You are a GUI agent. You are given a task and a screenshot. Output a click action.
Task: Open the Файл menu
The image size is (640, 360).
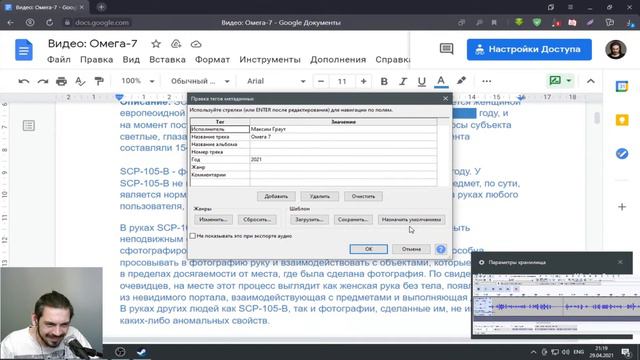pyautogui.click(x=59, y=60)
